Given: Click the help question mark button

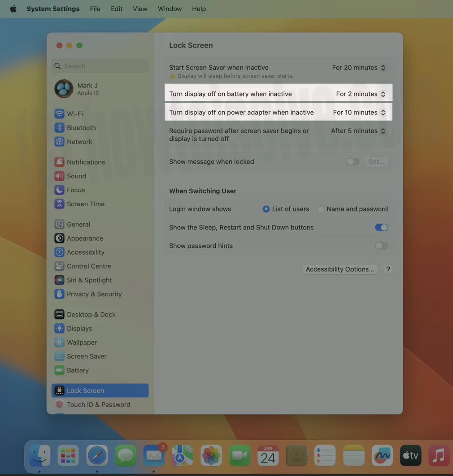Looking at the screenshot, I should click(x=388, y=269).
